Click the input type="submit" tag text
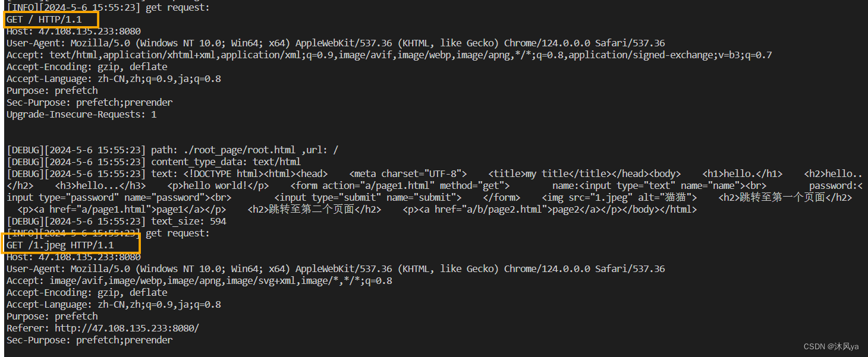 click(x=368, y=198)
